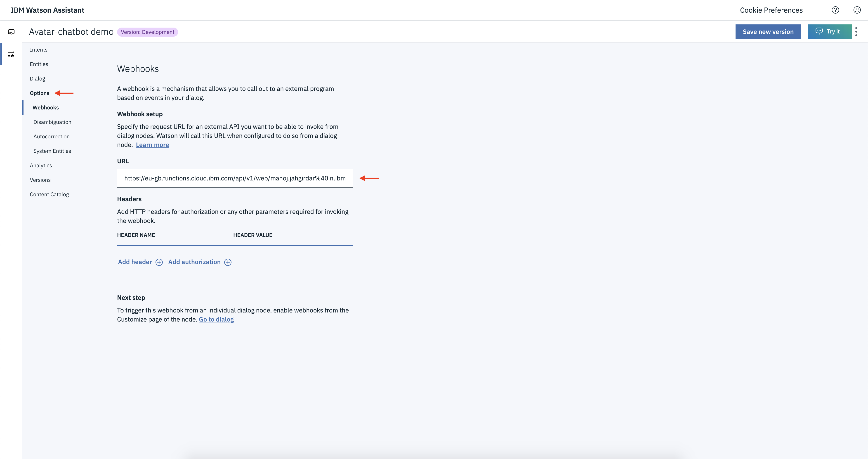Open the Skills icon in left rail
Viewport: 868px width, 459px height.
pyautogui.click(x=11, y=54)
